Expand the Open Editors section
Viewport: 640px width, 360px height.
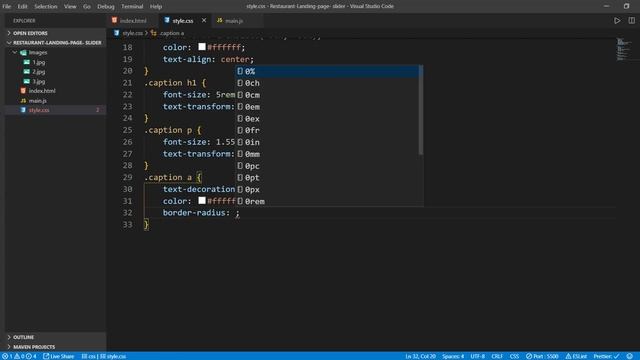(x=55, y=33)
